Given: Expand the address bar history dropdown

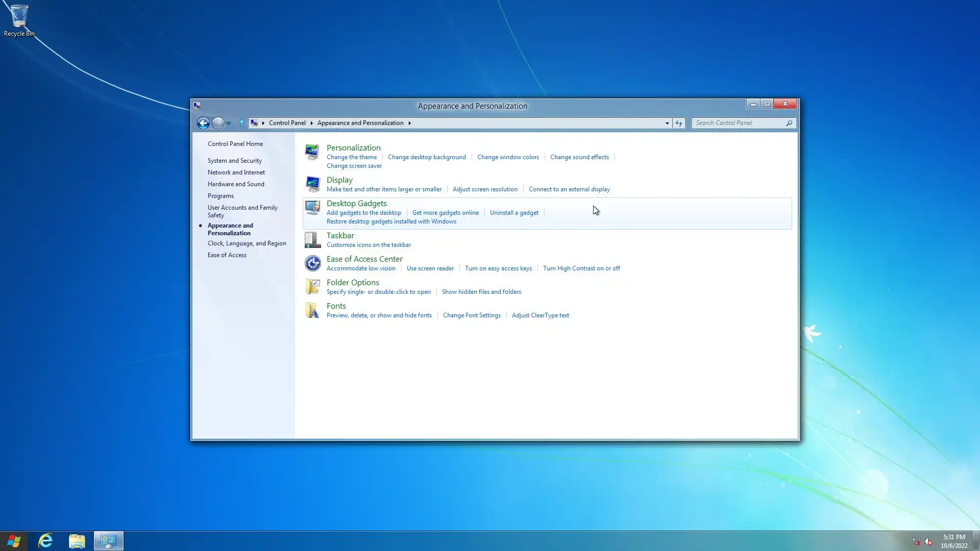Looking at the screenshot, I should click(667, 123).
